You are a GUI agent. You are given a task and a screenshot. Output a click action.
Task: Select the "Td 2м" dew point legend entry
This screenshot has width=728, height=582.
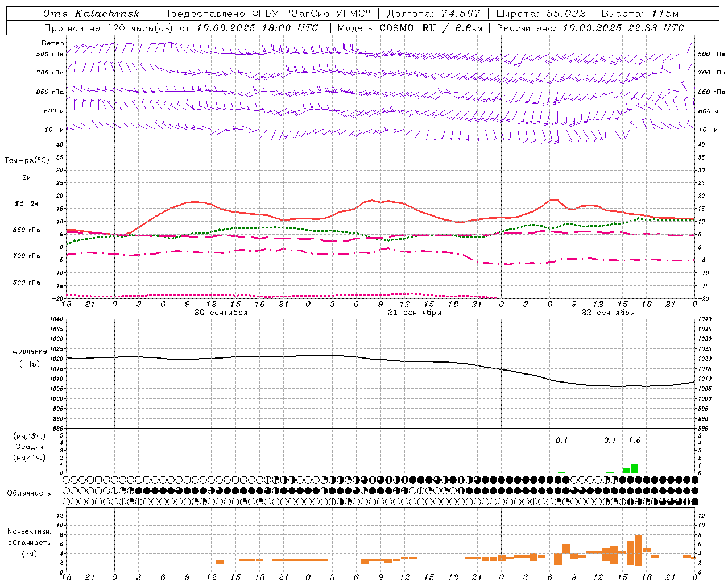pos(27,203)
